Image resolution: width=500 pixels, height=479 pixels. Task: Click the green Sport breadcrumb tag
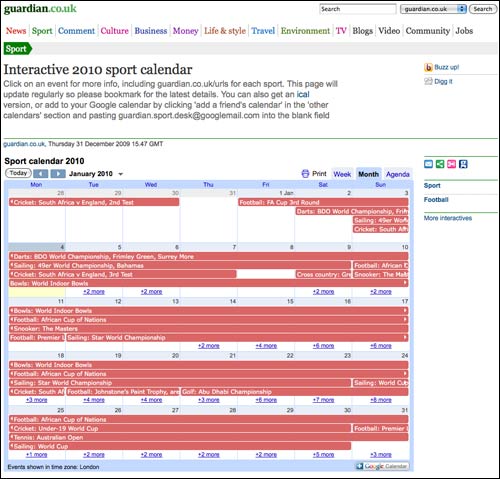point(17,49)
